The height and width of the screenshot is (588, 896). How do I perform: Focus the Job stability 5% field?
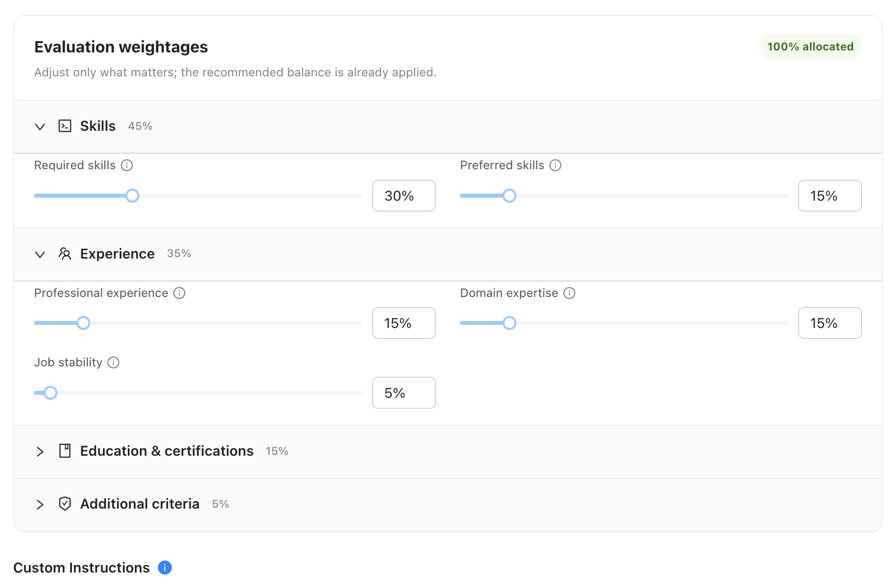(x=404, y=393)
